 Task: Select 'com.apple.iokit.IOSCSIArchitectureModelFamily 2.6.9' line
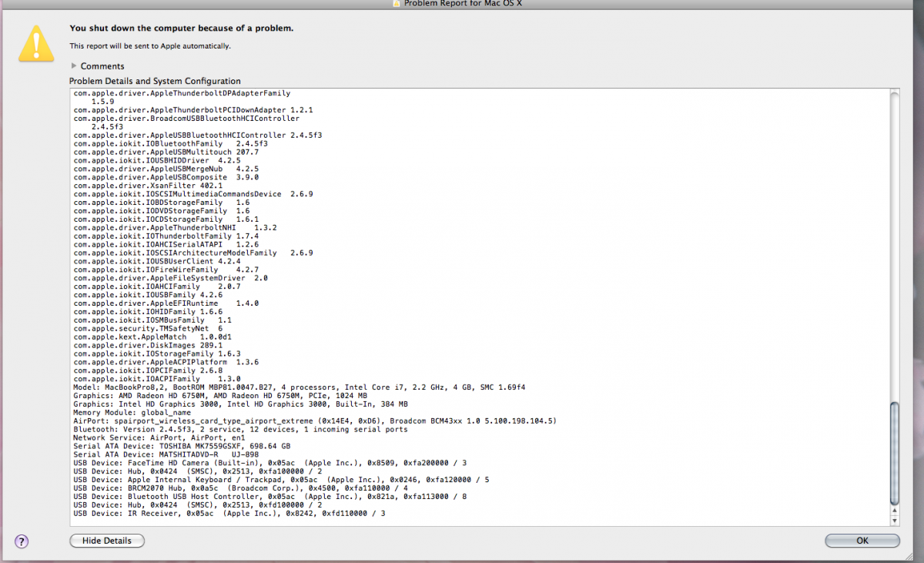coord(193,253)
